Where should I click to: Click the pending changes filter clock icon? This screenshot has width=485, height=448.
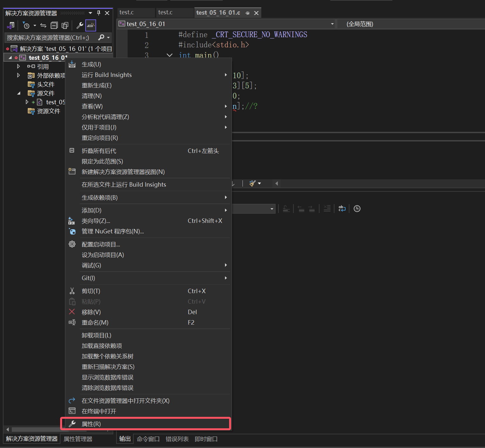[26, 25]
